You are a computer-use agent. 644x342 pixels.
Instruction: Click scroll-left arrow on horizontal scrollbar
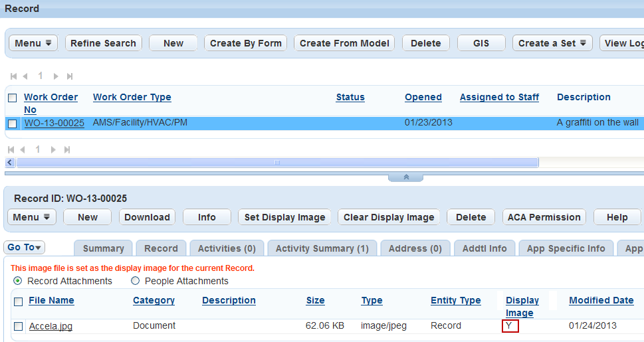[x=10, y=162]
